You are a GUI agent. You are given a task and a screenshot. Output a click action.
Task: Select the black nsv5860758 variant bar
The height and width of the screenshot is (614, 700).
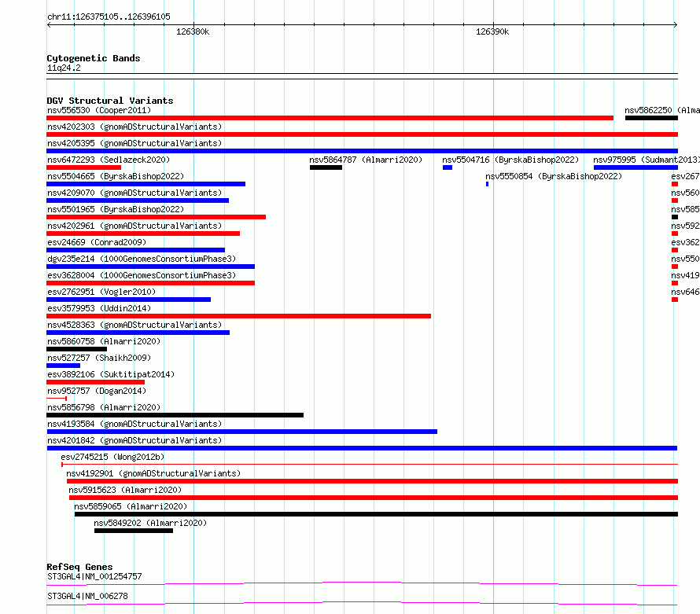(77, 349)
